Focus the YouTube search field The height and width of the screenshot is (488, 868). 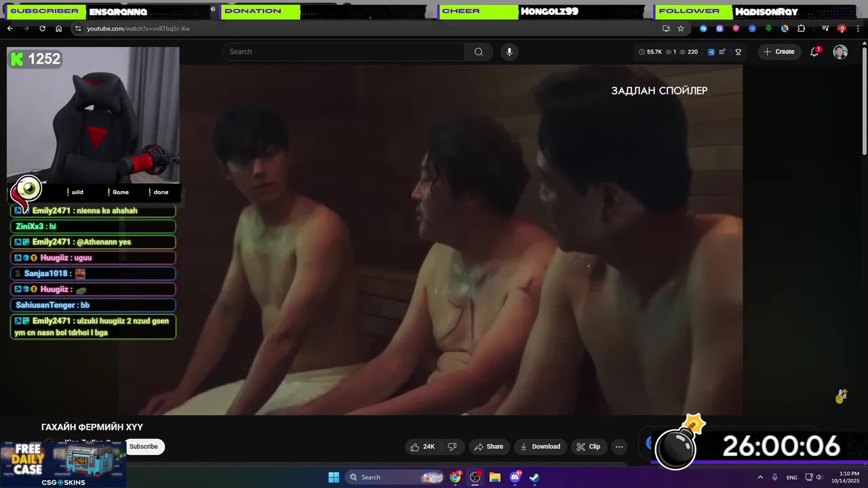[x=344, y=52]
